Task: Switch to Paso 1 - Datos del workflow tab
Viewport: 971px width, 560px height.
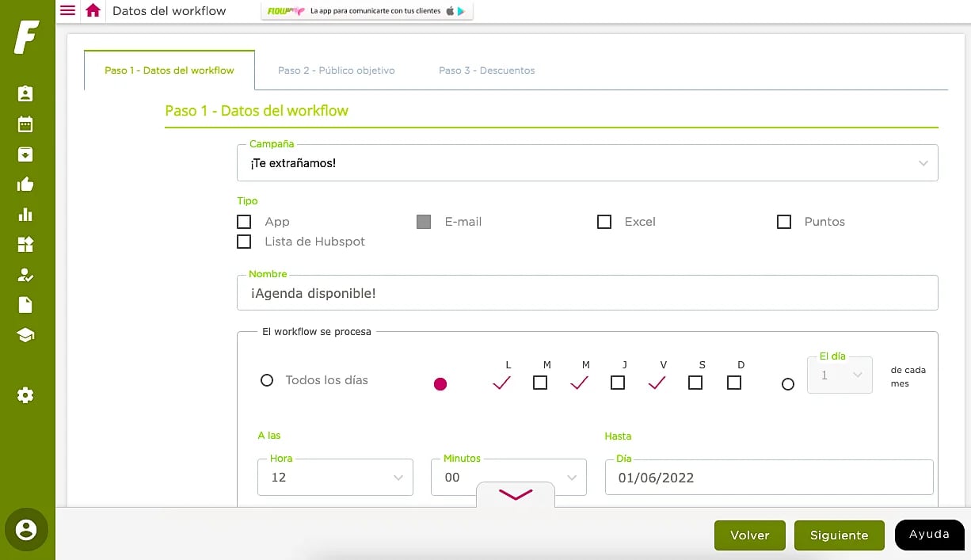Action: (169, 70)
